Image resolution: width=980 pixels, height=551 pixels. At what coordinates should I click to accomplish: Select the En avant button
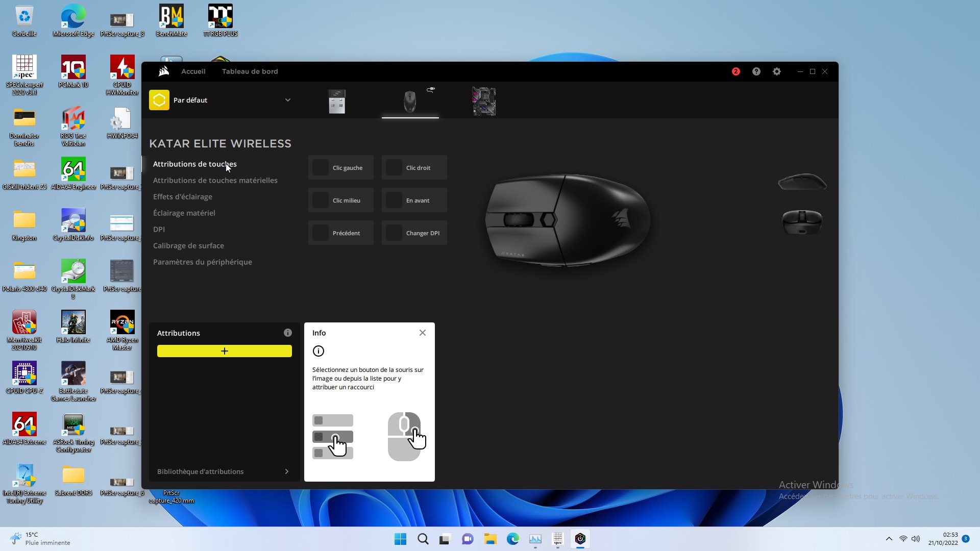(414, 200)
